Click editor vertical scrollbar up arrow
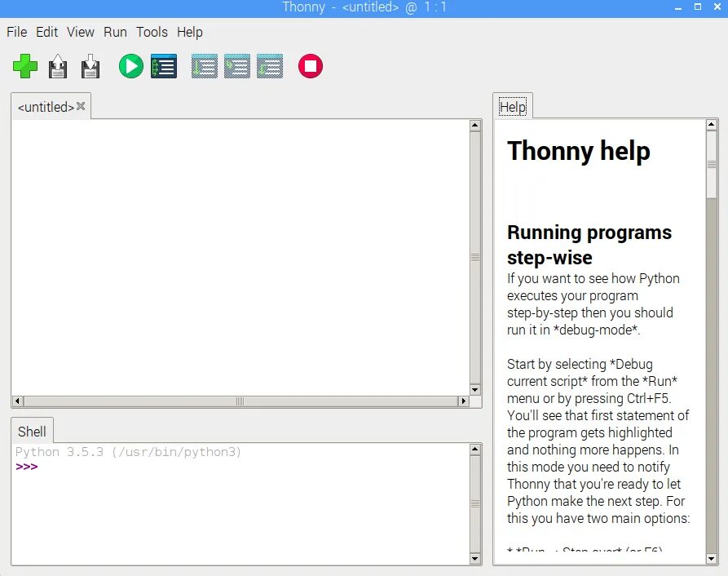The image size is (728, 576). point(475,125)
